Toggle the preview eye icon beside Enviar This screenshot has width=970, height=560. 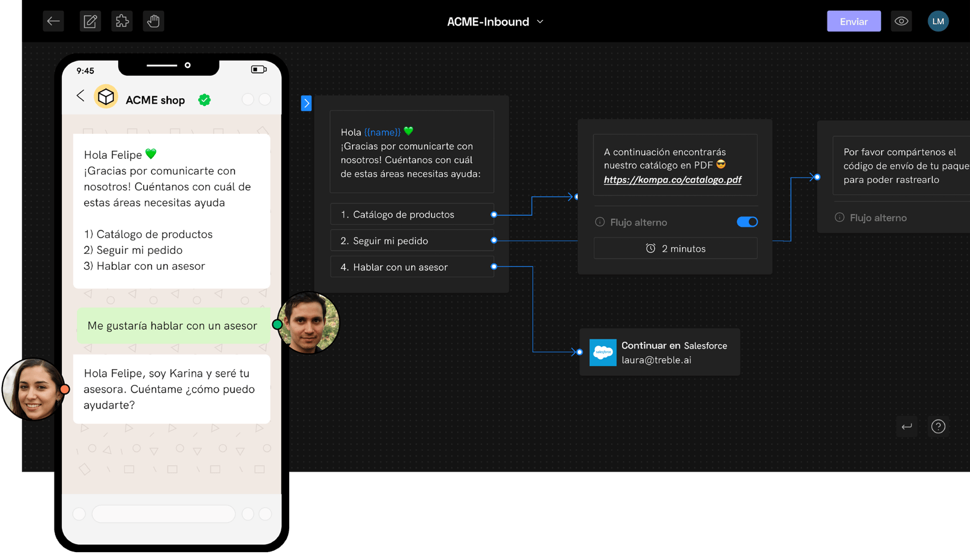pos(901,21)
